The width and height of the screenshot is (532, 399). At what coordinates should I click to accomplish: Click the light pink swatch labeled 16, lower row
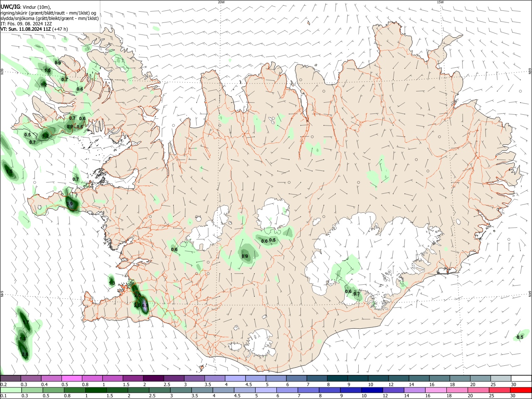pyautogui.click(x=436, y=390)
